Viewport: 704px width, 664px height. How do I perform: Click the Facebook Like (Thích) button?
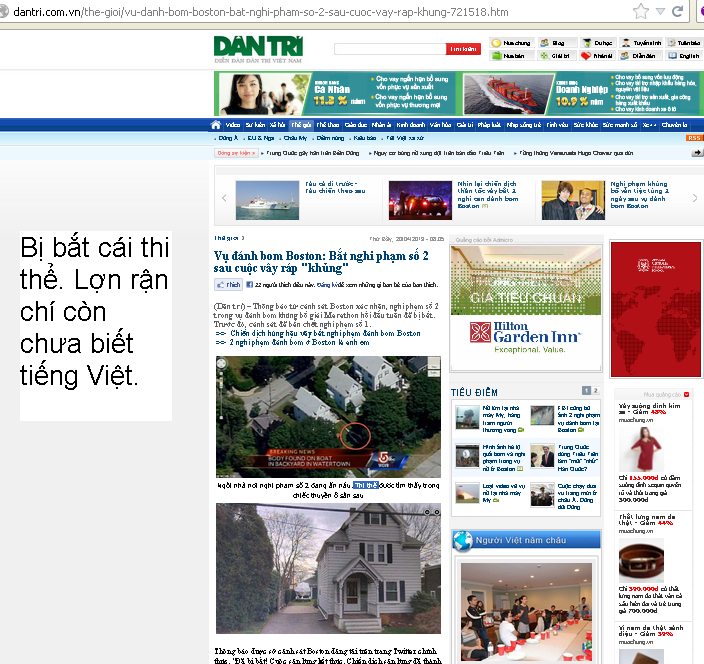click(229, 285)
